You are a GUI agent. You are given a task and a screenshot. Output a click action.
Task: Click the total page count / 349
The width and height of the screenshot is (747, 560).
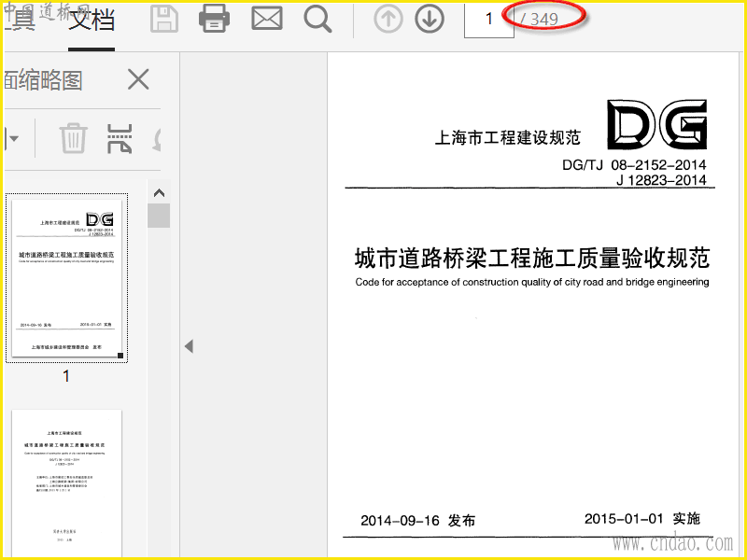[x=540, y=19]
